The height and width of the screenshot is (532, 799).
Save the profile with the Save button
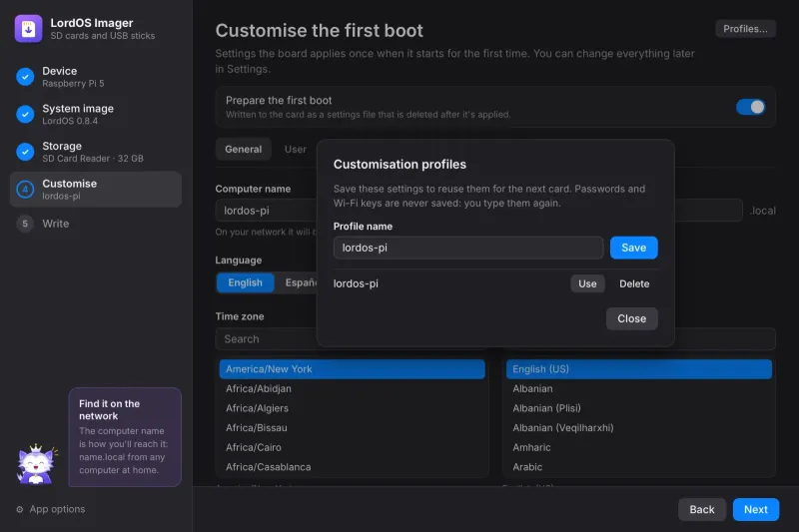pos(633,248)
